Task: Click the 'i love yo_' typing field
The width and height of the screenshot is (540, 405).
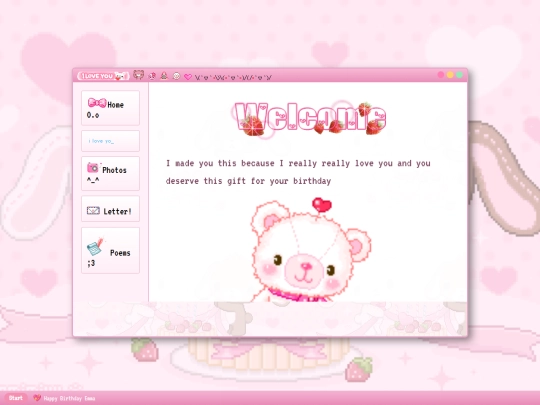Action: pyautogui.click(x=110, y=141)
